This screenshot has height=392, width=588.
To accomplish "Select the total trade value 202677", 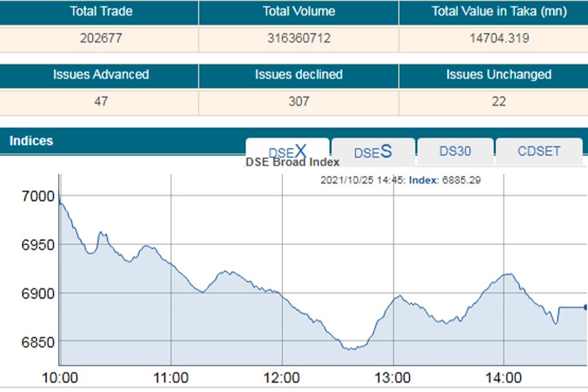I will pyautogui.click(x=101, y=39).
